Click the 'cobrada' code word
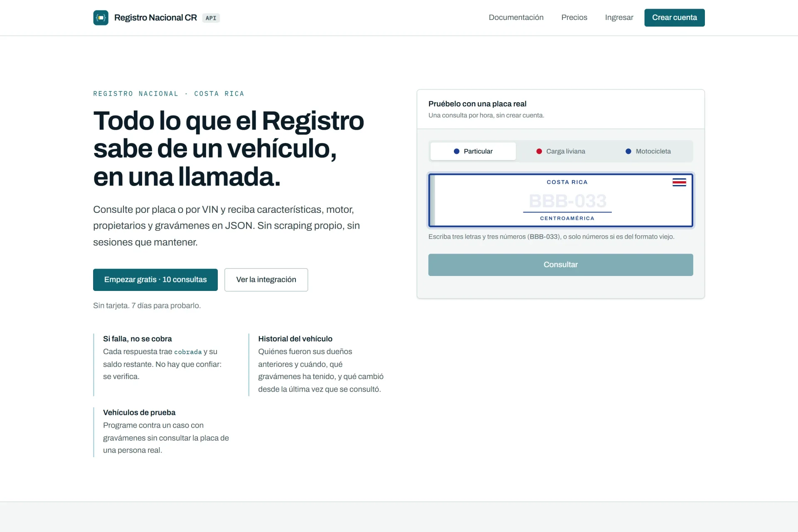 [x=187, y=352]
